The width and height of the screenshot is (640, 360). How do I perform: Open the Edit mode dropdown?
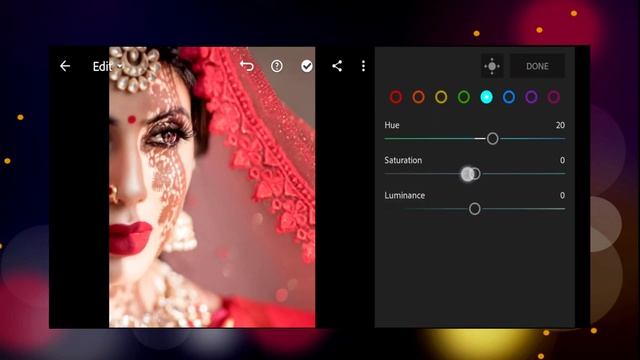(x=107, y=67)
